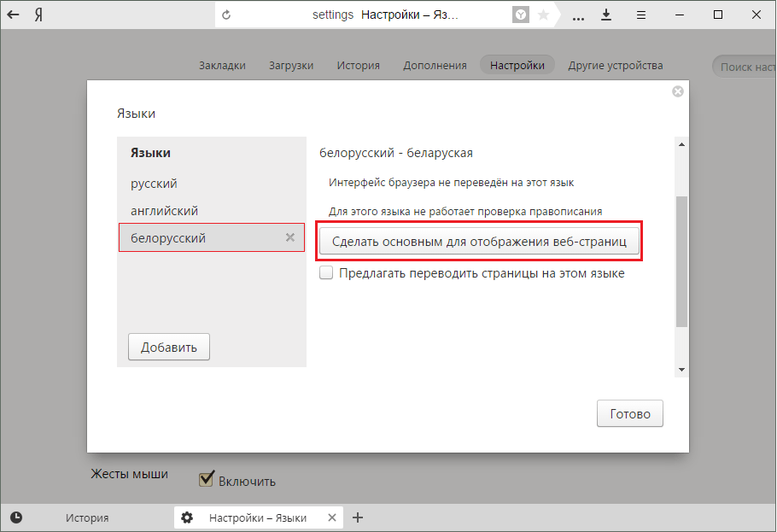The image size is (777, 532).
Task: Click the Добавить language button
Action: [168, 347]
